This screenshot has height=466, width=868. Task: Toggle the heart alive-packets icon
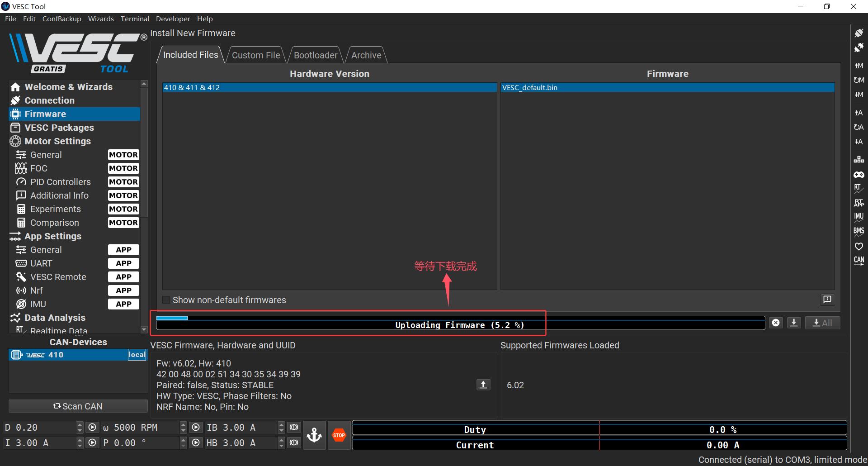(x=859, y=247)
